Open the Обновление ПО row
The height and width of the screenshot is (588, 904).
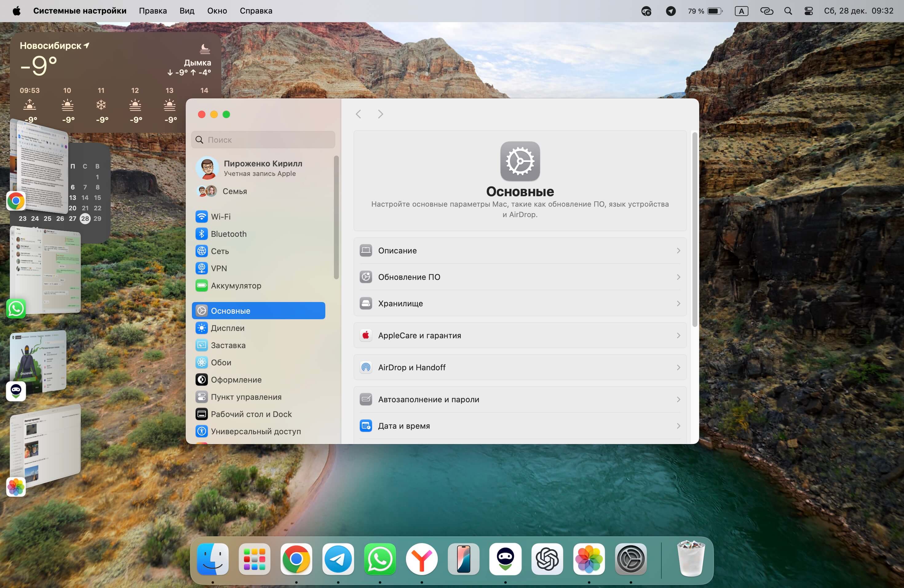[x=520, y=277]
